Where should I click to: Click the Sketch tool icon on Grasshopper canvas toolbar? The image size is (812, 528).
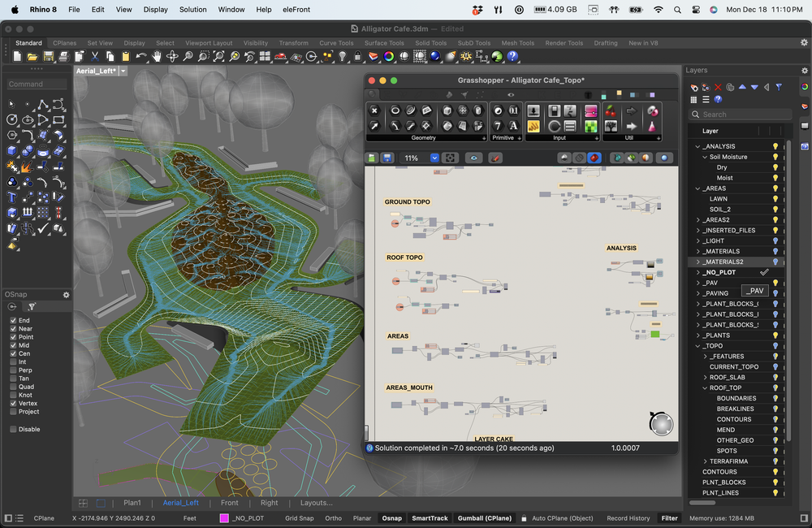tap(496, 158)
